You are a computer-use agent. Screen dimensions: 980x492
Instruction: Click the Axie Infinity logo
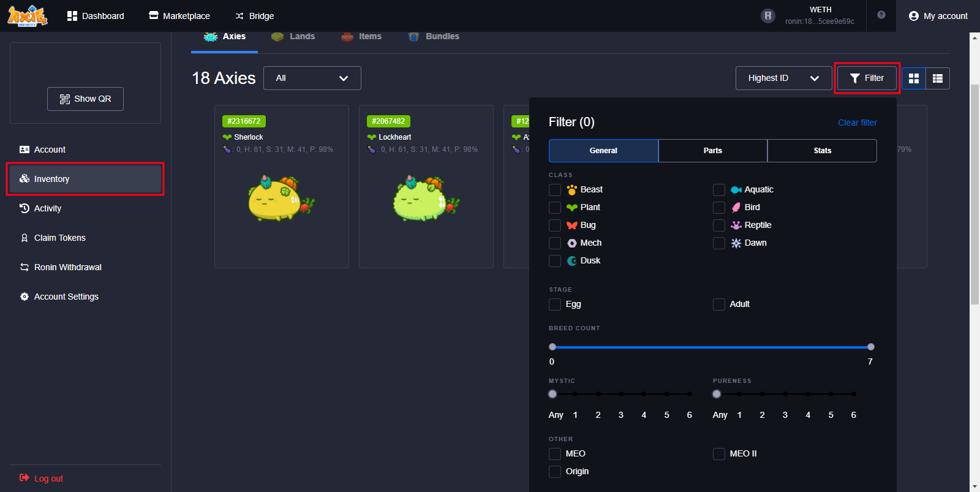pyautogui.click(x=27, y=16)
